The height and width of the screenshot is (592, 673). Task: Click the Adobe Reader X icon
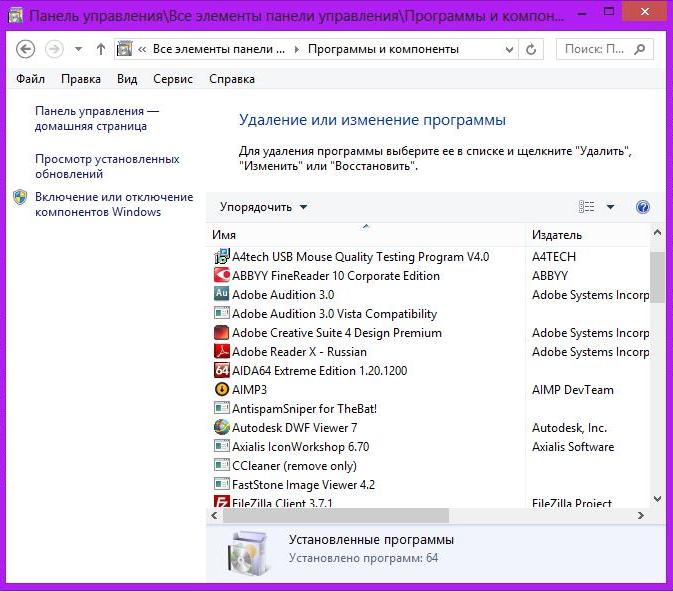(222, 352)
